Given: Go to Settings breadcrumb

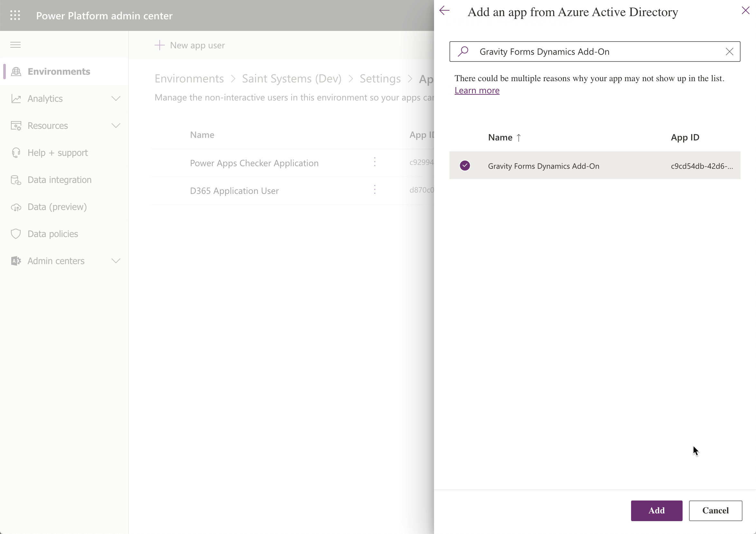Looking at the screenshot, I should [380, 79].
